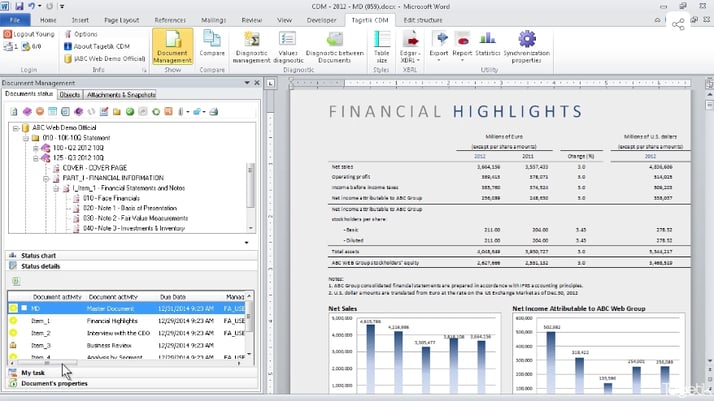This screenshot has width=714, height=401.
Task: Select the Documents status tab
Action: 29,94
